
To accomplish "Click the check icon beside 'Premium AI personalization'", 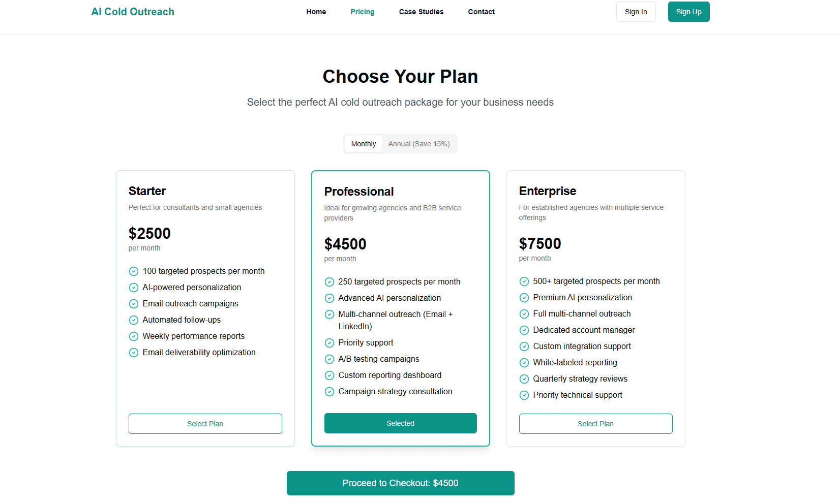I will [x=524, y=297].
